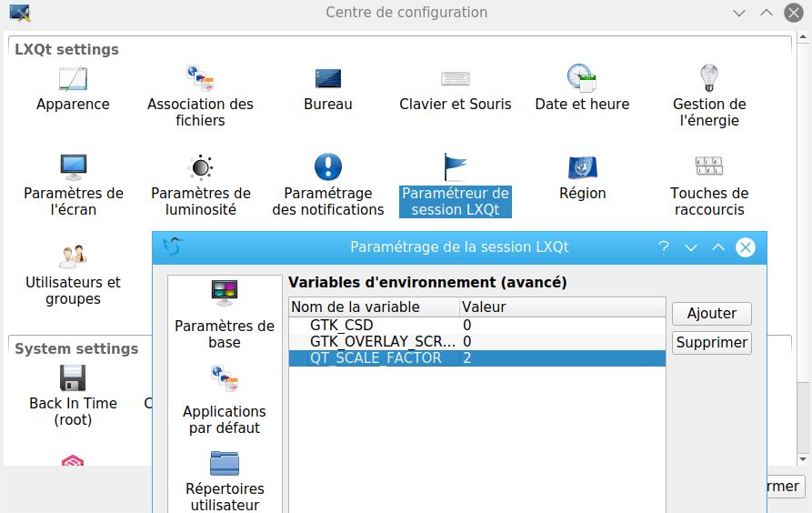Close the Paramétrage de la session dialog

[746, 247]
